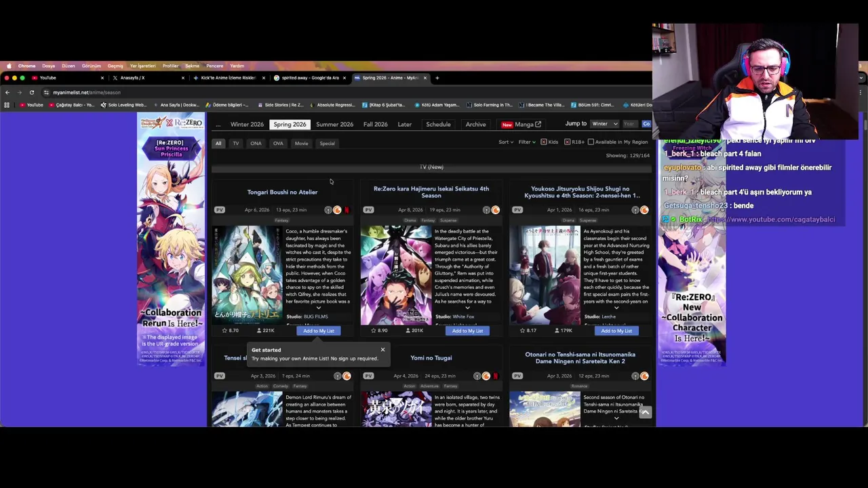Click the PV badge on Yomi no Tsugai
The width and height of the screenshot is (868, 488).
click(368, 376)
